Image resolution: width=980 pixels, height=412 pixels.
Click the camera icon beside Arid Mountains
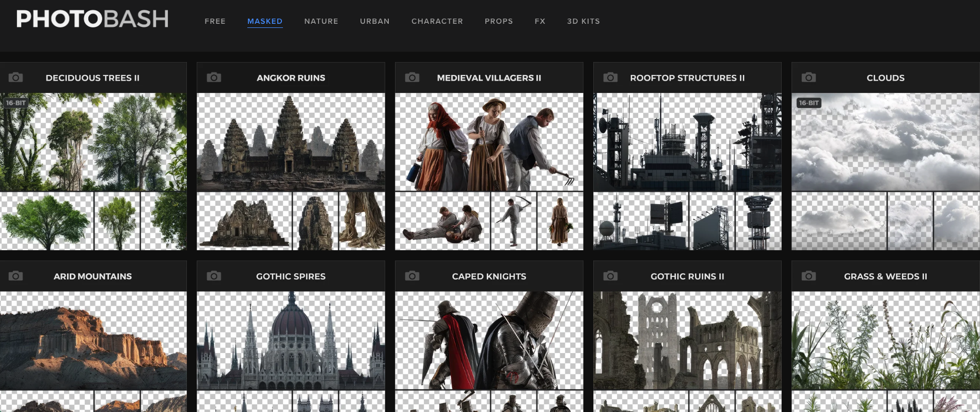click(x=15, y=276)
